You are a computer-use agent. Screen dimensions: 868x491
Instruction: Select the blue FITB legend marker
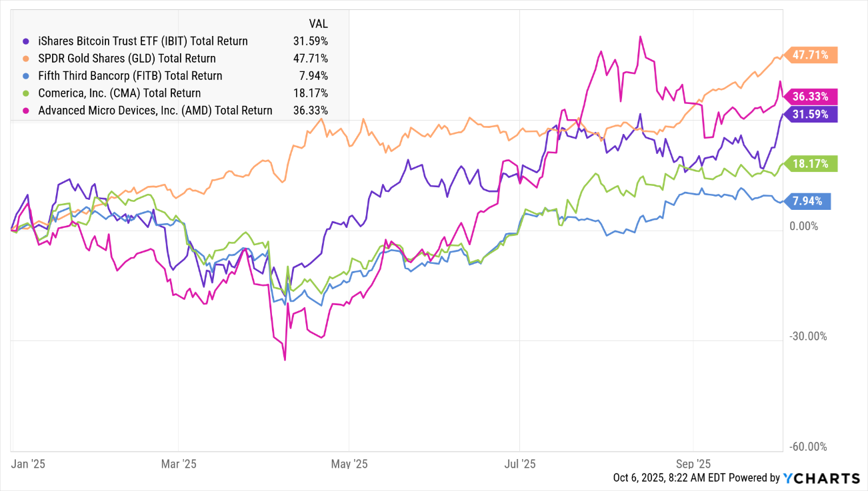click(x=26, y=76)
